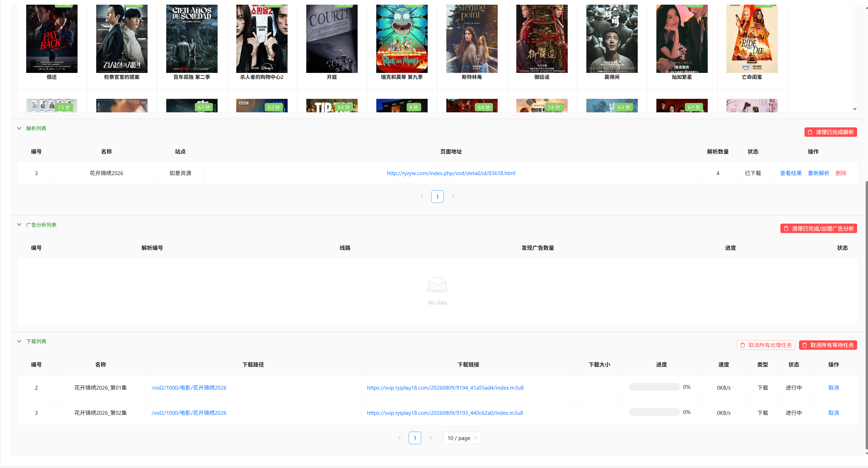Click the 解析列表 section title
This screenshot has width=868, height=468.
36,128
